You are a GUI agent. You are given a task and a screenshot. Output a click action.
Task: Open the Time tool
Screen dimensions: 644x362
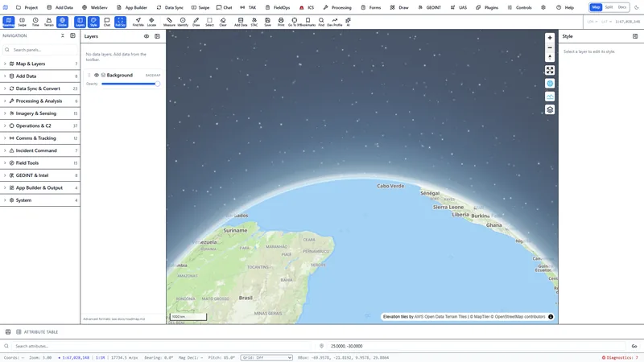pos(35,22)
